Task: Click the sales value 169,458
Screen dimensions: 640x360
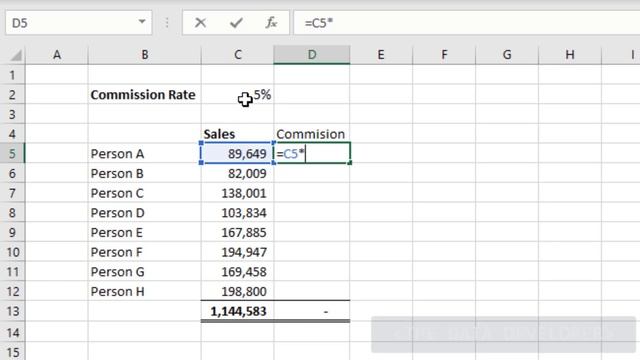Action: pyautogui.click(x=238, y=271)
